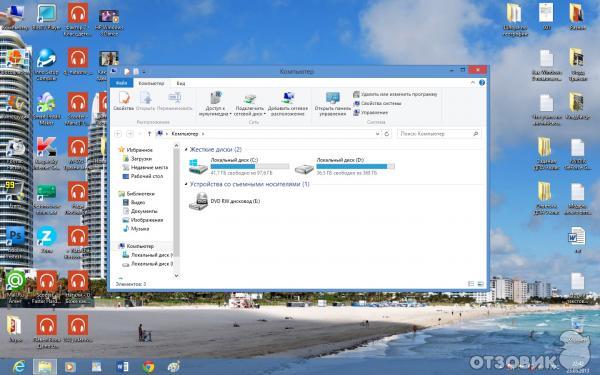The image size is (600, 375).
Task: Click the navigation pane scroll-up arrow
Action: pyautogui.click(x=176, y=146)
